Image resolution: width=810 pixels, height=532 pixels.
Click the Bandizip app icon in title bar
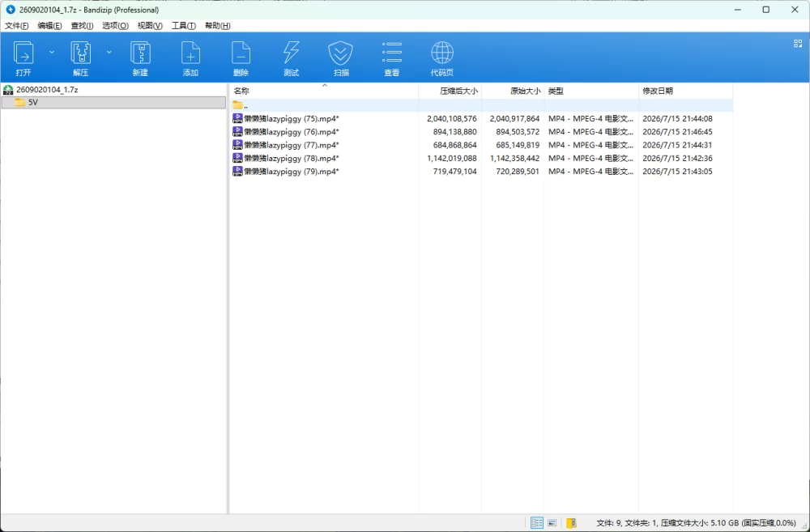11,9
